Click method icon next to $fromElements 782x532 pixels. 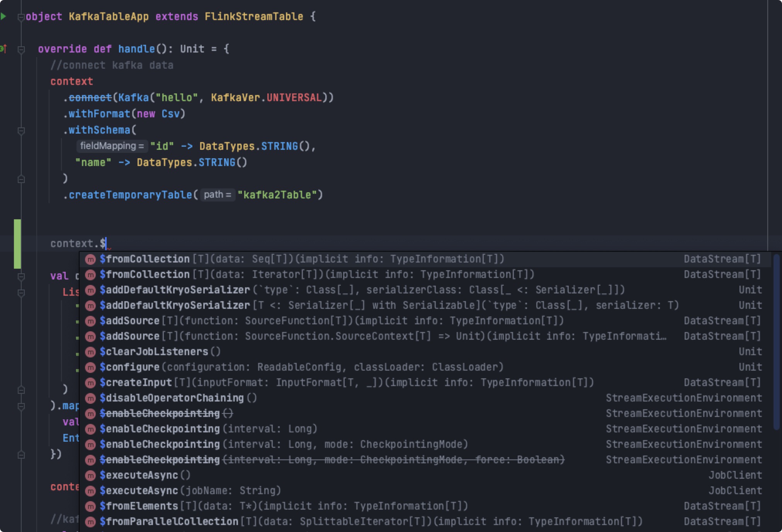point(90,507)
